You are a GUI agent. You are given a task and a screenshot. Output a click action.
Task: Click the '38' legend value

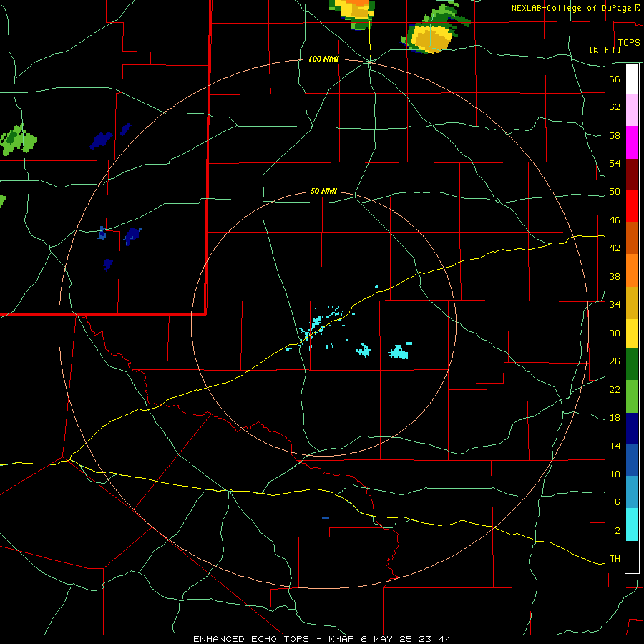click(615, 277)
